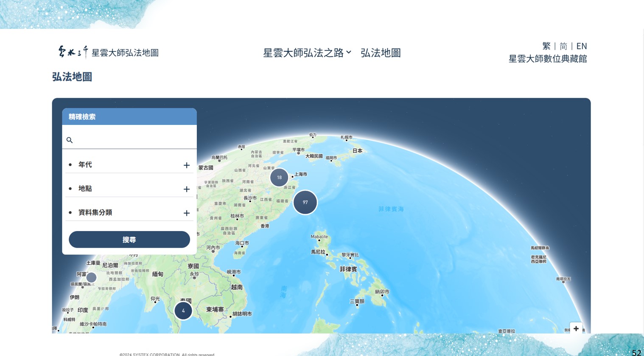Click the search magnifier icon

[70, 140]
